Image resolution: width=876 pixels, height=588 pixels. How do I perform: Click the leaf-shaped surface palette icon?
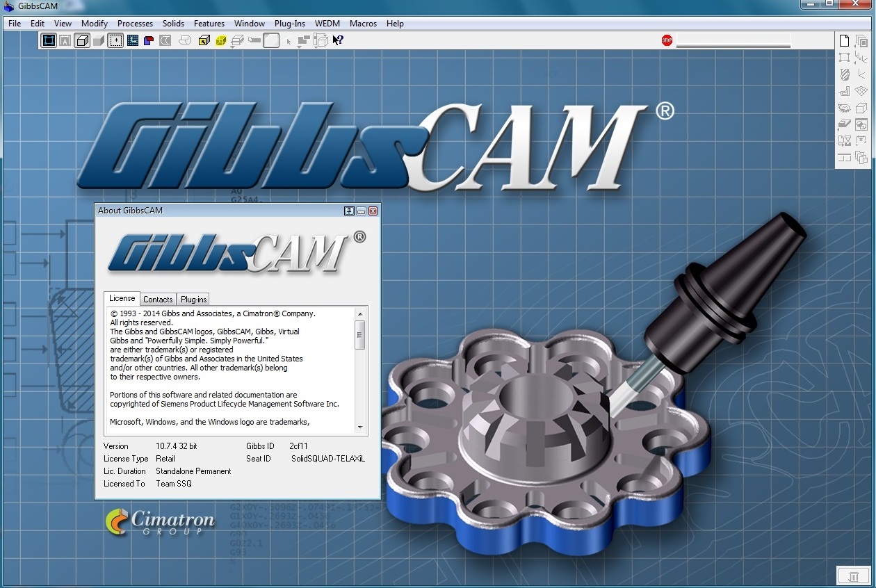pyautogui.click(x=844, y=108)
